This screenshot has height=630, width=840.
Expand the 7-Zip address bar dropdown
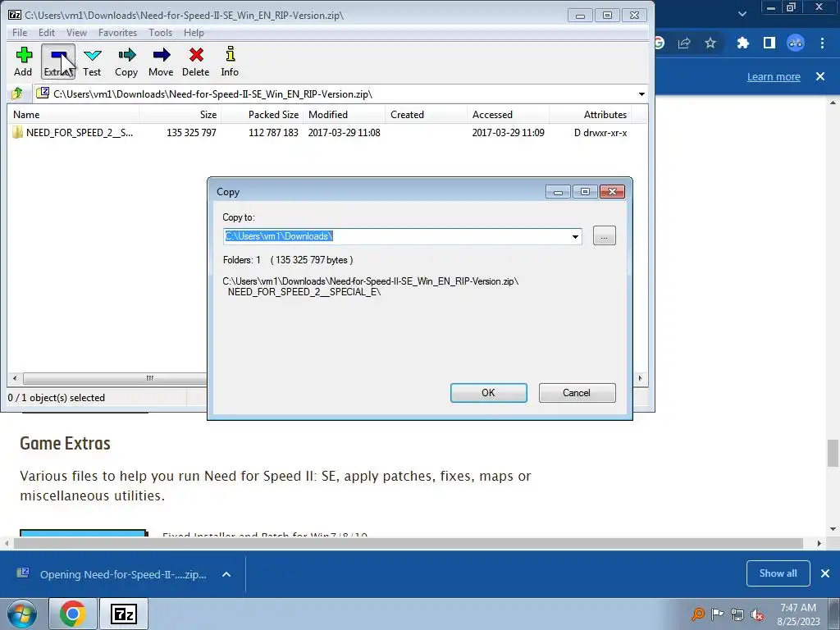click(641, 94)
